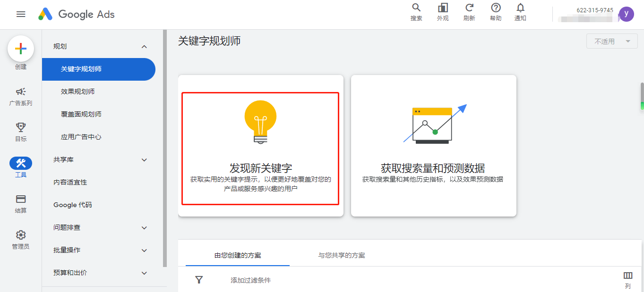Expand the 问题排查 section
644x292 pixels.
(145, 228)
